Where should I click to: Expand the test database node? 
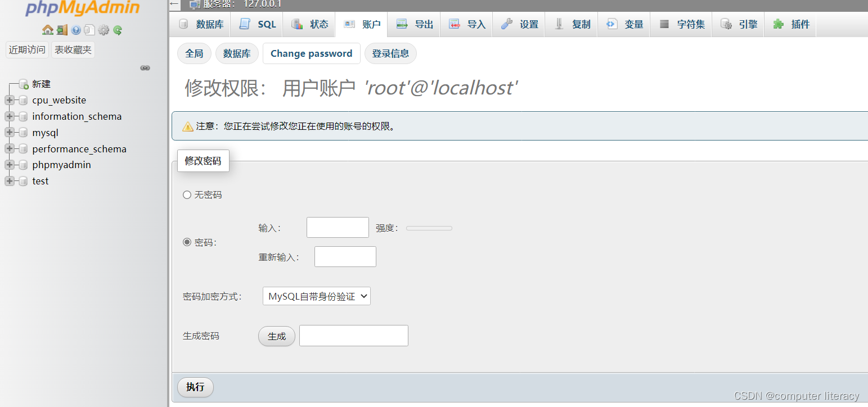[x=9, y=181]
